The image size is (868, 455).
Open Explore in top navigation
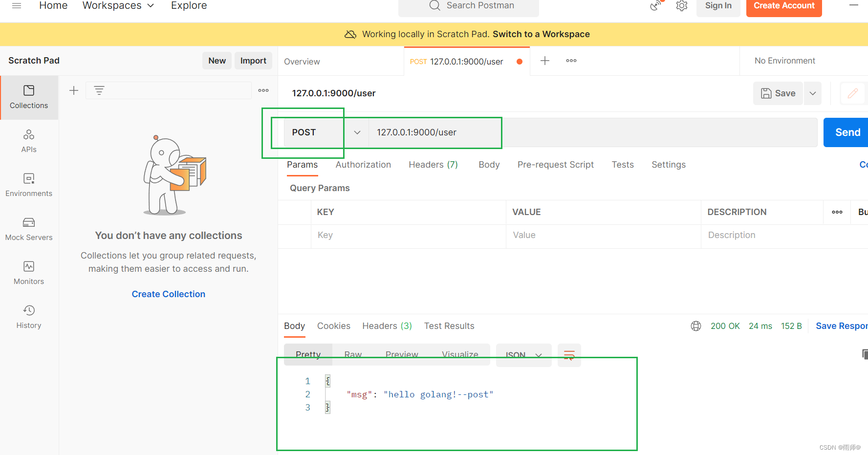(189, 5)
